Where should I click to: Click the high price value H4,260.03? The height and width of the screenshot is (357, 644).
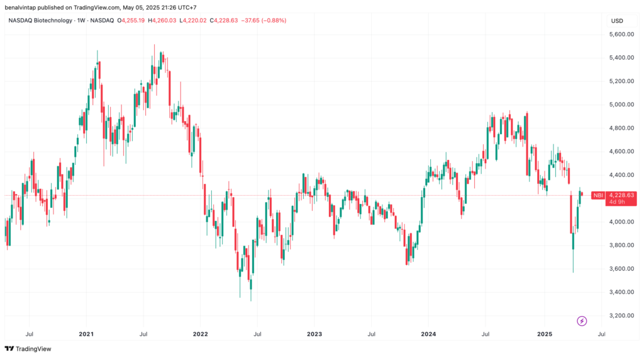(x=162, y=20)
